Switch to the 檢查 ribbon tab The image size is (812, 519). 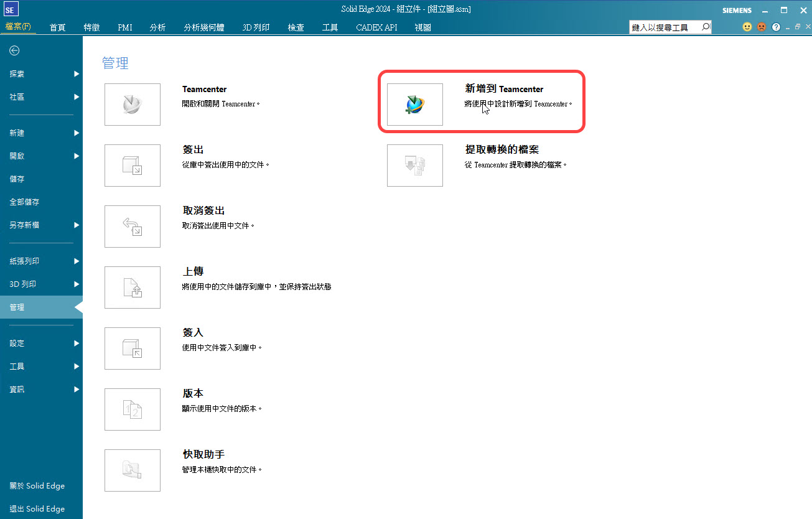[296, 27]
